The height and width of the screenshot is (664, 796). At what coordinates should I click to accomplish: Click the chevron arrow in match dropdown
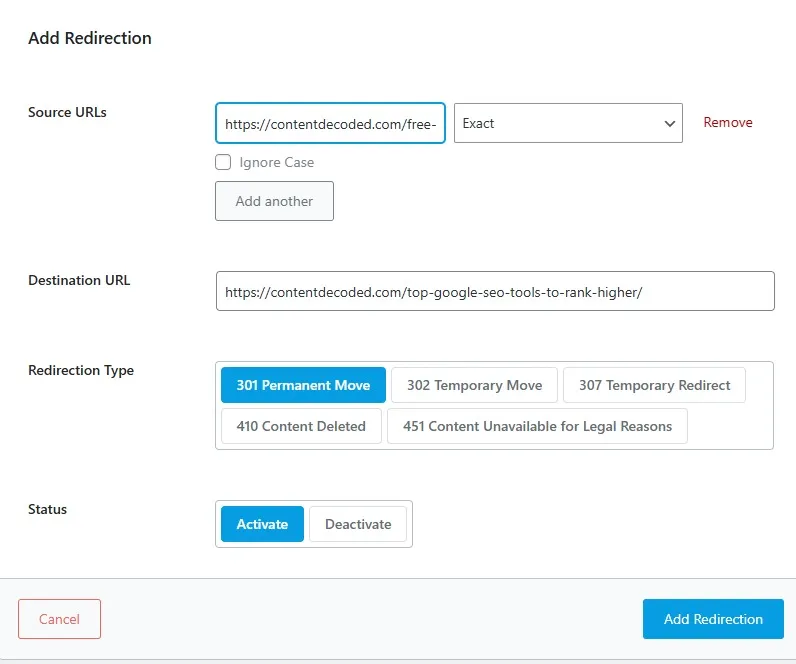(x=669, y=124)
